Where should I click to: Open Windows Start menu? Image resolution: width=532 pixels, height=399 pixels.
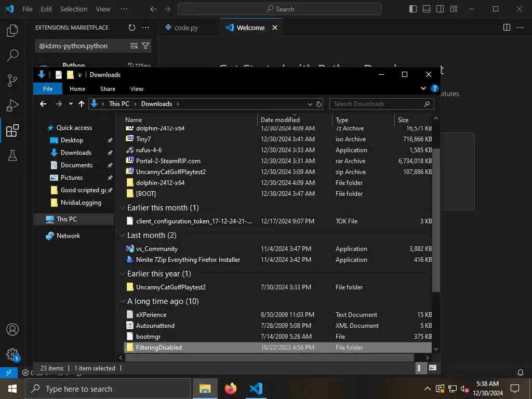coord(12,389)
